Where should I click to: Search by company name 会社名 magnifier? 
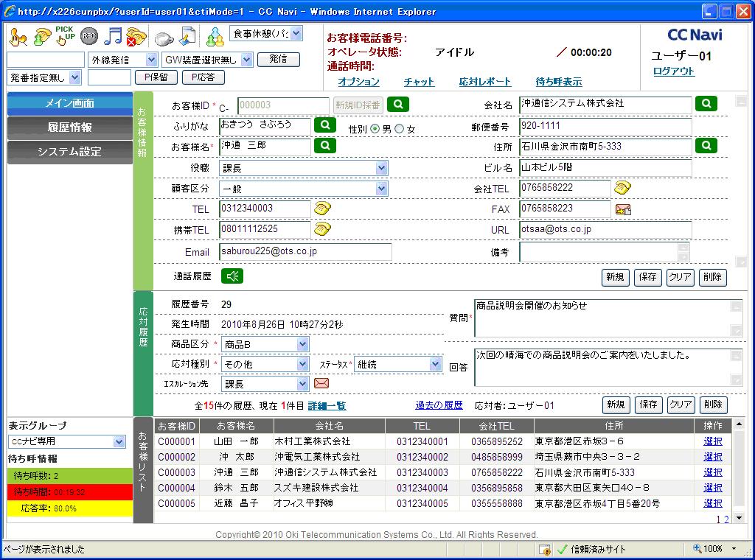(x=706, y=103)
